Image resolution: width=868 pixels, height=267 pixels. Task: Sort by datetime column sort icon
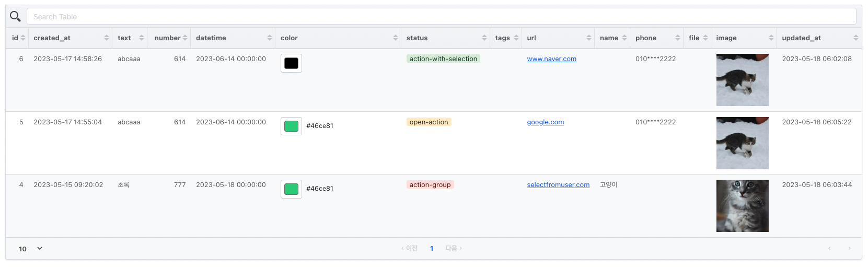270,38
